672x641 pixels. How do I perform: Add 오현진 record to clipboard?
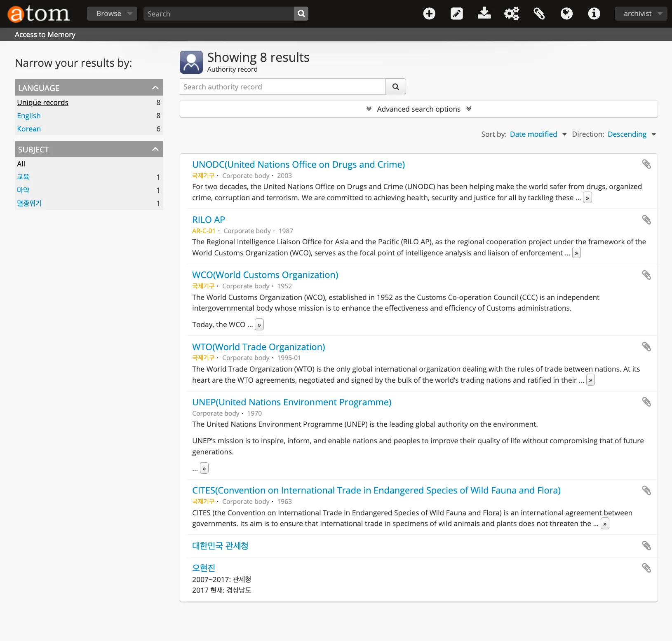click(646, 568)
